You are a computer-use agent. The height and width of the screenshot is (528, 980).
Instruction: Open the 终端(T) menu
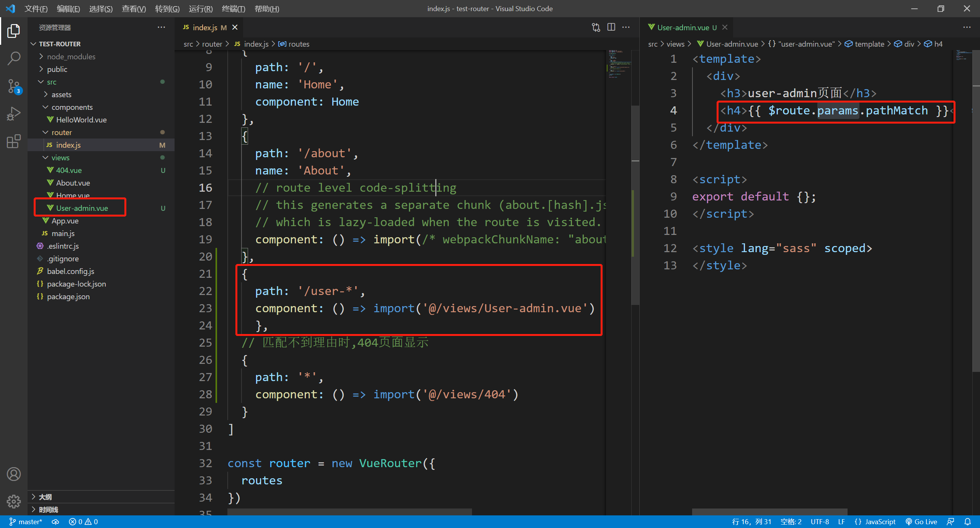click(x=233, y=8)
